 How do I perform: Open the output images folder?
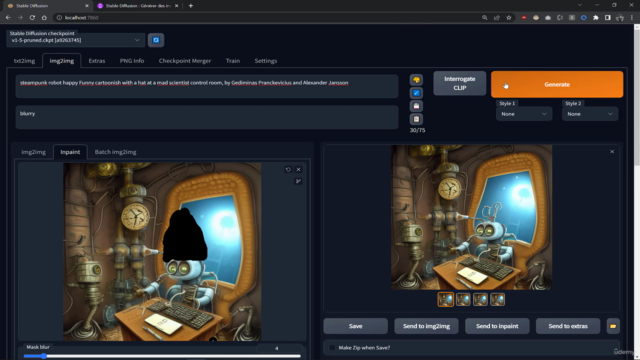coord(613,326)
